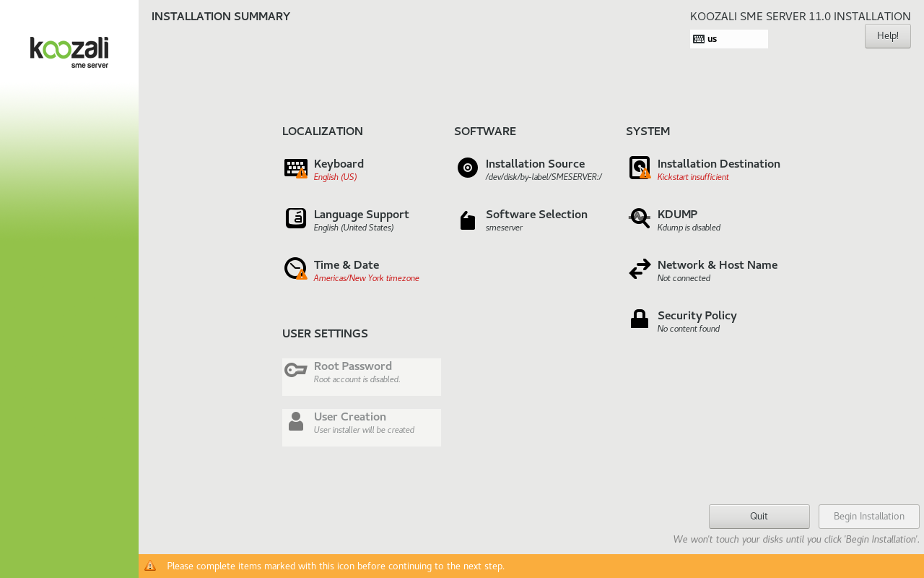
Task: Click the User Creation person icon
Action: [296, 421]
